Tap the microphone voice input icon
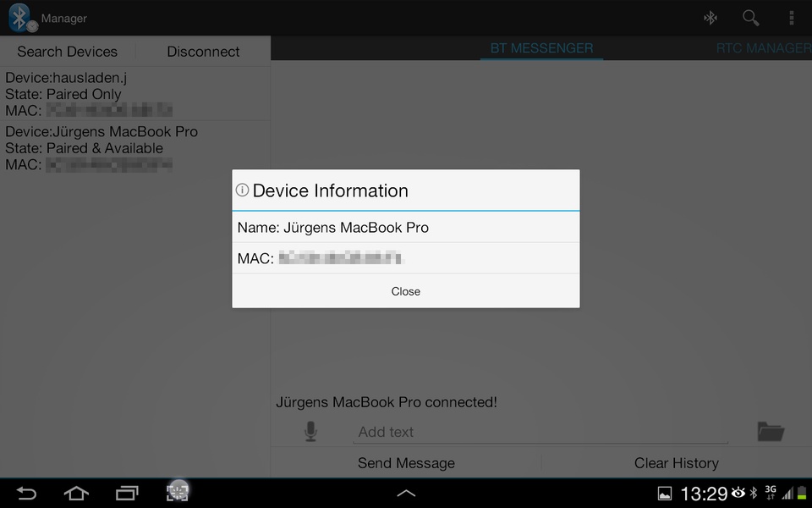Image resolution: width=812 pixels, height=508 pixels. [x=310, y=431]
